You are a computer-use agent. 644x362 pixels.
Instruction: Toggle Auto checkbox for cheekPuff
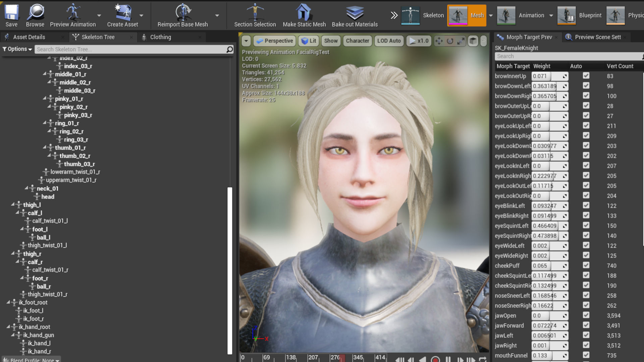586,265
